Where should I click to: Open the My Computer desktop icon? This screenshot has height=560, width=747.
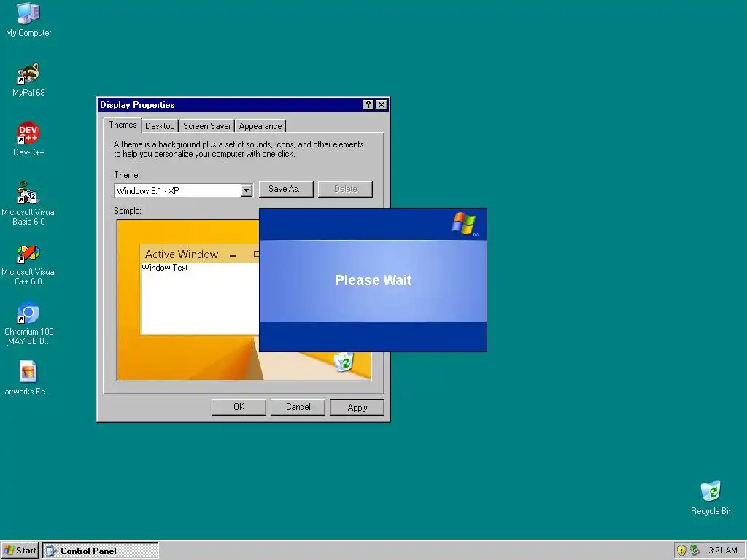point(28,19)
